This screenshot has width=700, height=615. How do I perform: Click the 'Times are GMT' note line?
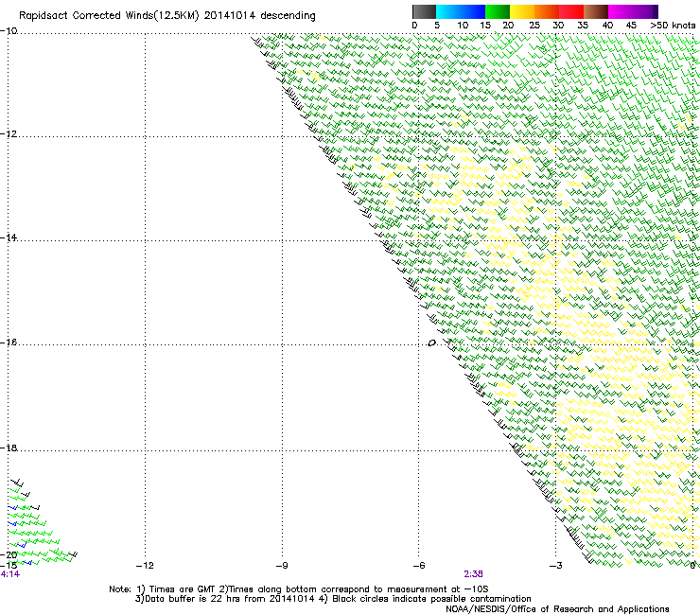click(x=299, y=589)
